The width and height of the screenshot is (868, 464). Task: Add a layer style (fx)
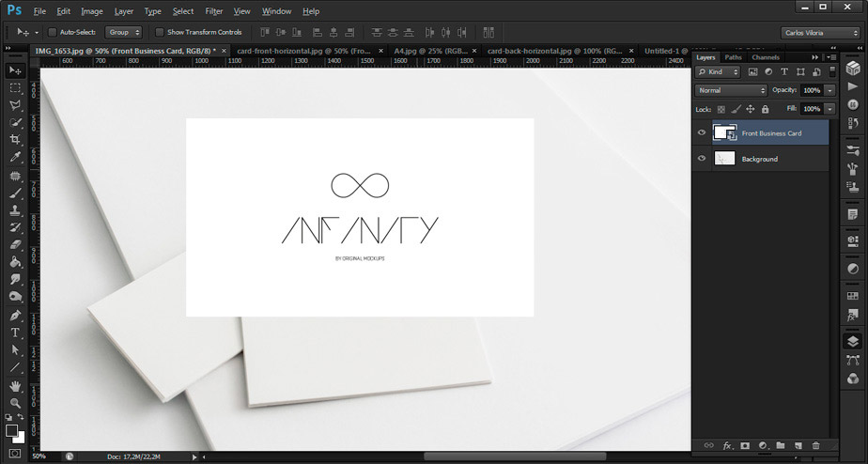click(727, 445)
